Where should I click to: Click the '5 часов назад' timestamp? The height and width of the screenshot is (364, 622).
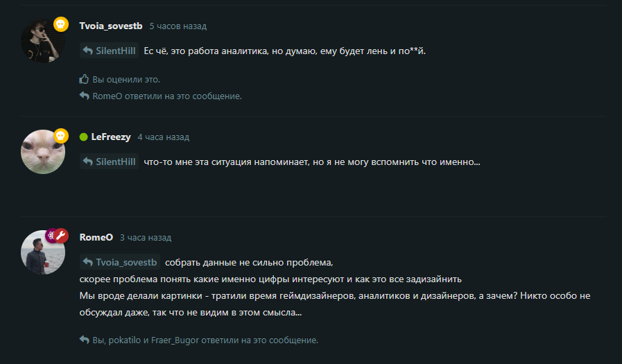coord(178,26)
